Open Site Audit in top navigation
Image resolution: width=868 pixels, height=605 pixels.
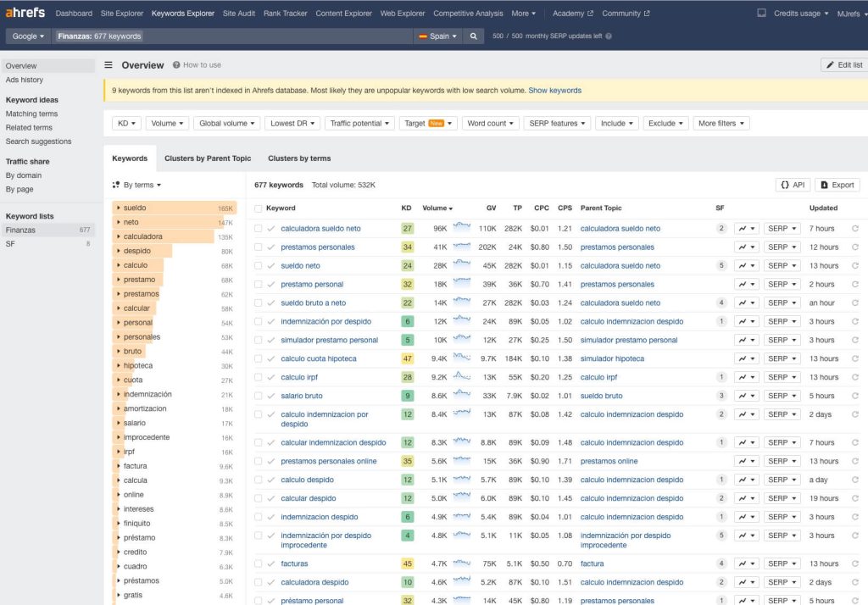[238, 14]
